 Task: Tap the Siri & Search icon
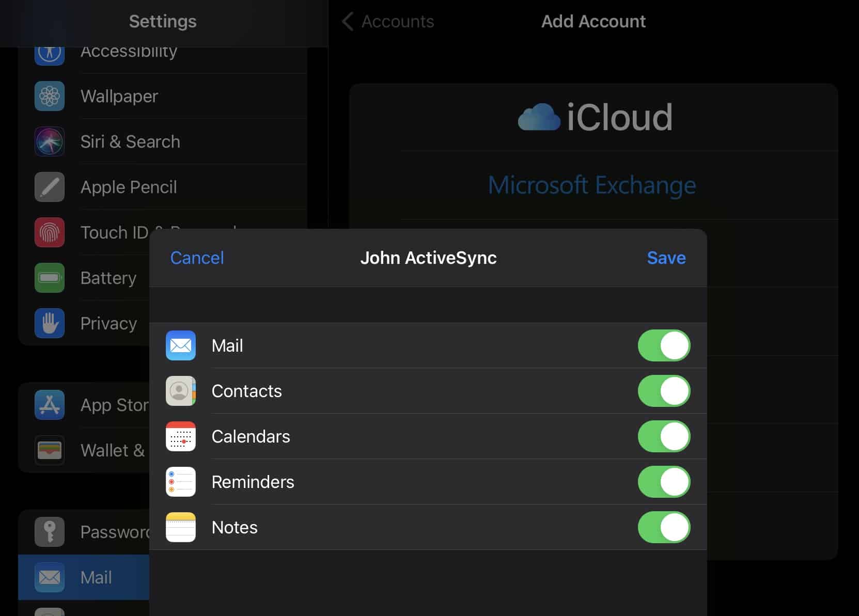tap(50, 141)
